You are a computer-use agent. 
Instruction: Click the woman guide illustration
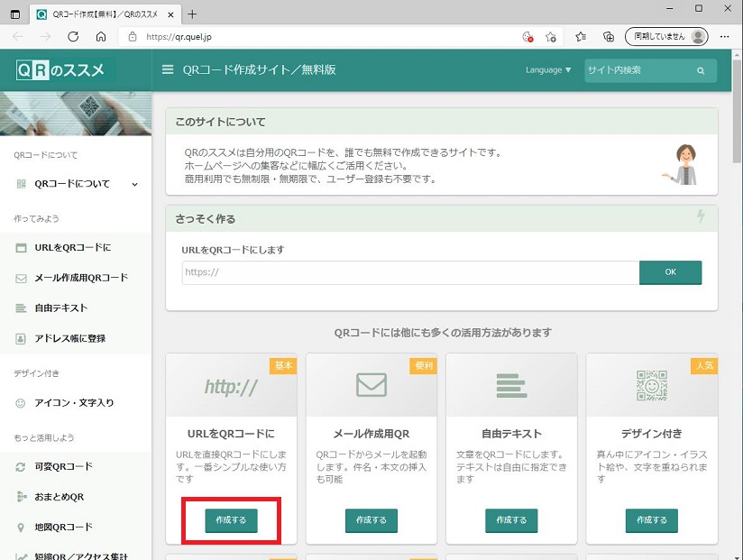681,165
